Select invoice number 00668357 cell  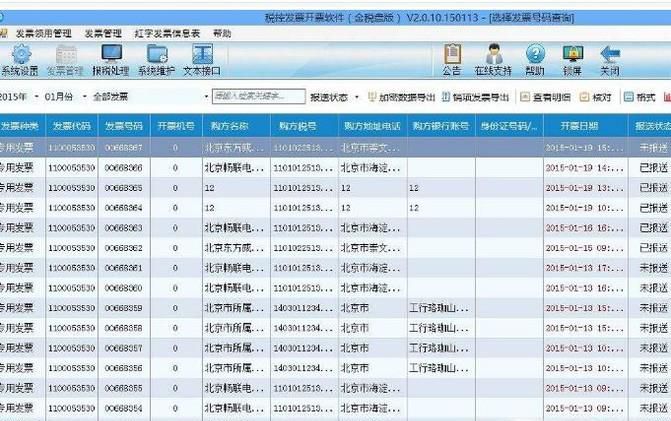pyautogui.click(x=124, y=348)
